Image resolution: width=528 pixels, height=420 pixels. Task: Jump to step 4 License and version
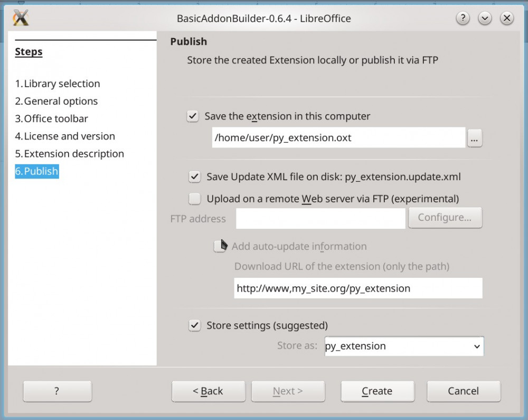64,136
